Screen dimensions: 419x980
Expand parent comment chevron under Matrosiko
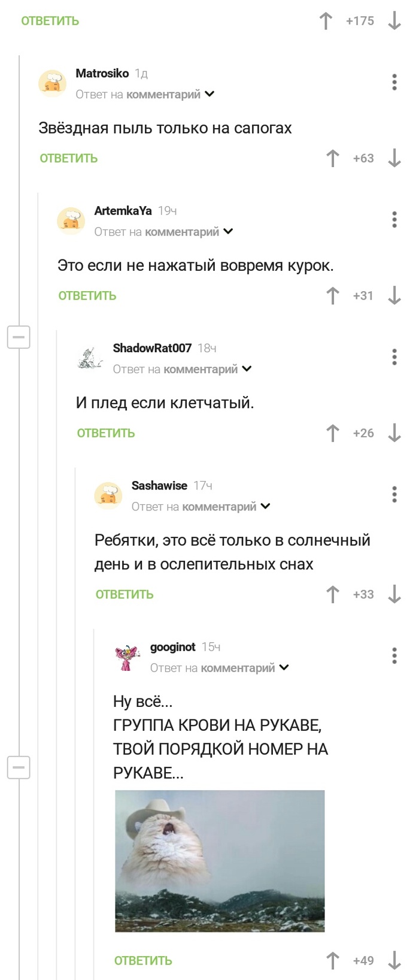pos(209,94)
